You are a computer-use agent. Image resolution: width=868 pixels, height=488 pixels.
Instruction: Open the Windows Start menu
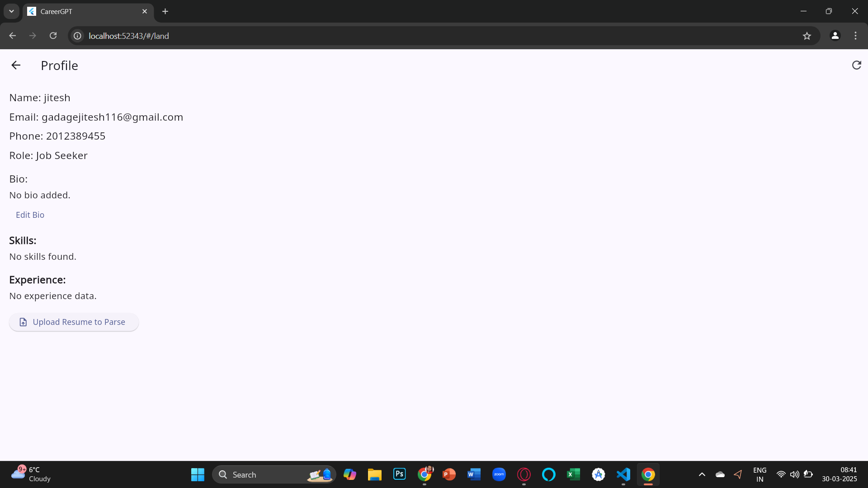point(198,474)
